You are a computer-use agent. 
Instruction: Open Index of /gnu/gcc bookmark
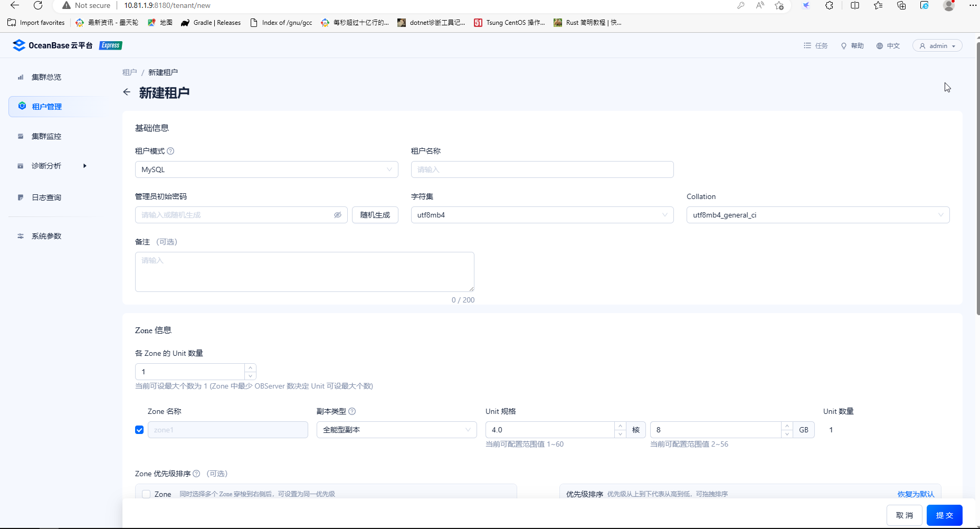click(x=281, y=23)
